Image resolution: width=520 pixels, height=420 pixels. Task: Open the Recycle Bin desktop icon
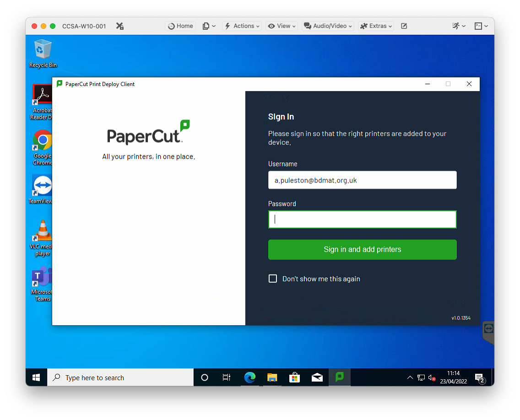(43, 53)
